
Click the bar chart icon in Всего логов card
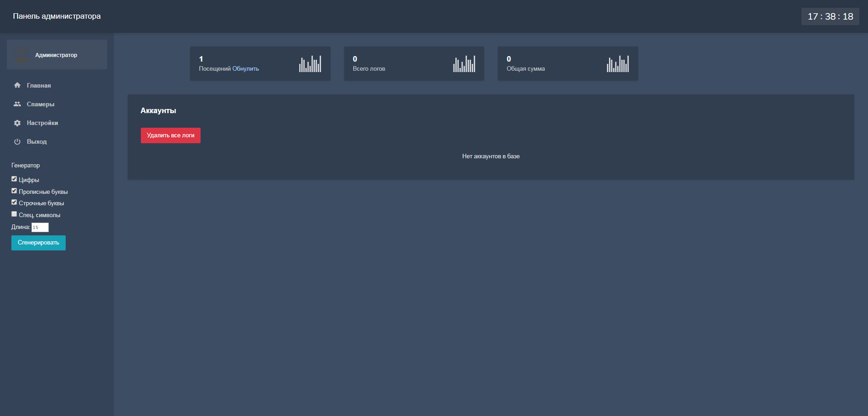point(464,64)
